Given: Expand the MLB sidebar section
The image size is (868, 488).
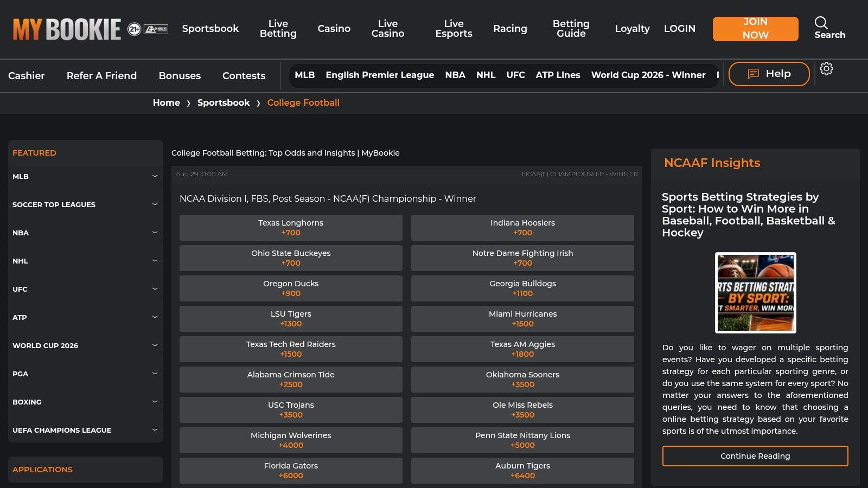Looking at the screenshot, I should tap(85, 176).
